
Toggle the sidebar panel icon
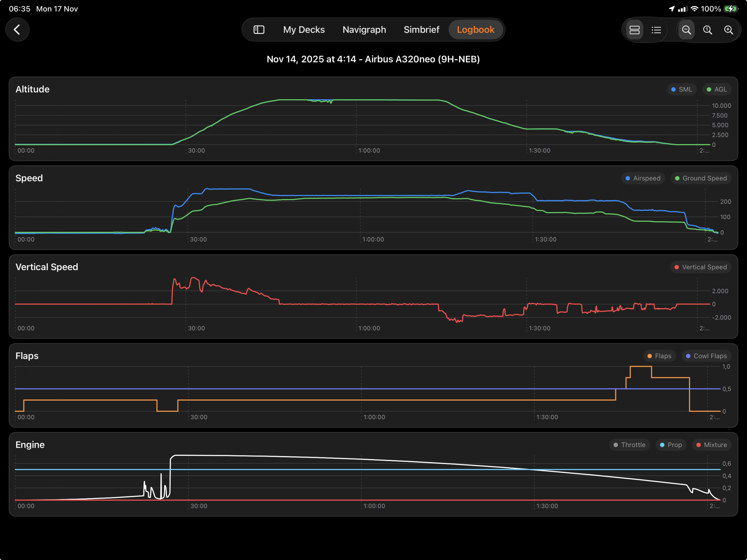(x=259, y=30)
